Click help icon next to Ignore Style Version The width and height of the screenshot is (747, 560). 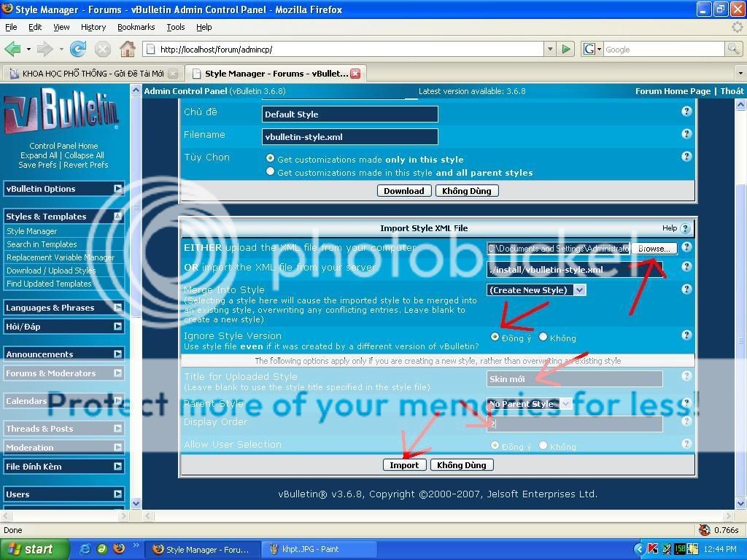(686, 335)
